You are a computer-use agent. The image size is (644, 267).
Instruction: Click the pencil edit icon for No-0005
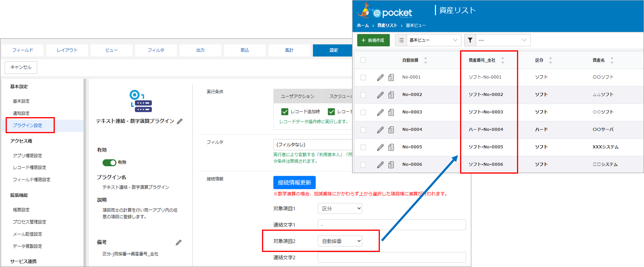click(380, 147)
